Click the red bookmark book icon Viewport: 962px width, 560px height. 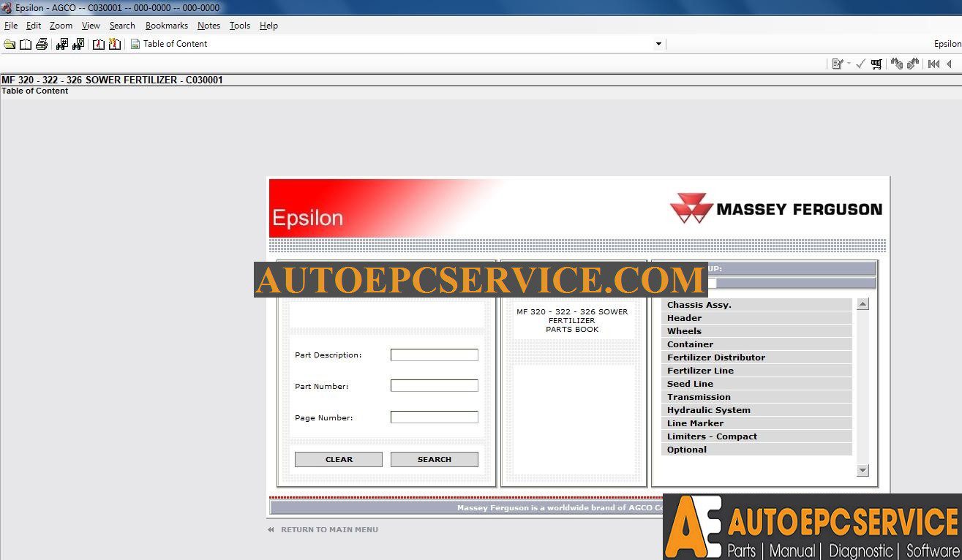(x=99, y=44)
